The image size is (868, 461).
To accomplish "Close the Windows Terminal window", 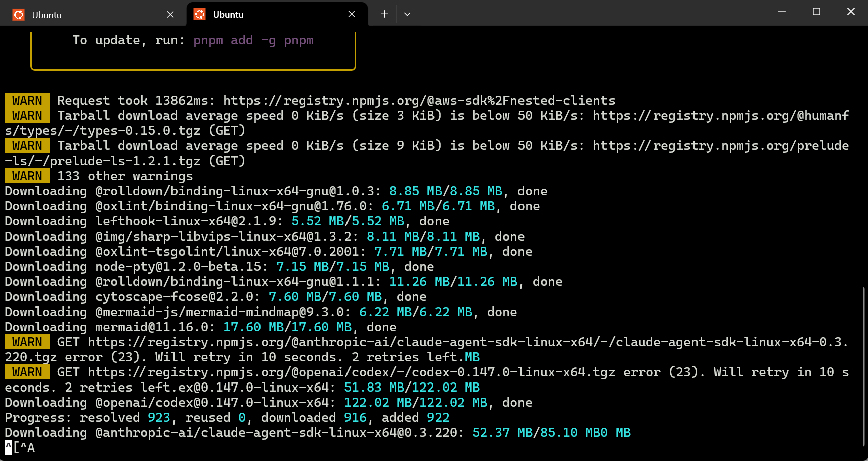I will coord(851,11).
